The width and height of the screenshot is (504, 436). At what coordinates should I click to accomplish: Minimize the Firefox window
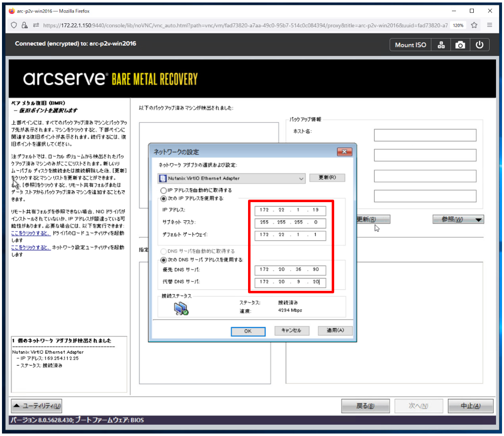coord(454,11)
